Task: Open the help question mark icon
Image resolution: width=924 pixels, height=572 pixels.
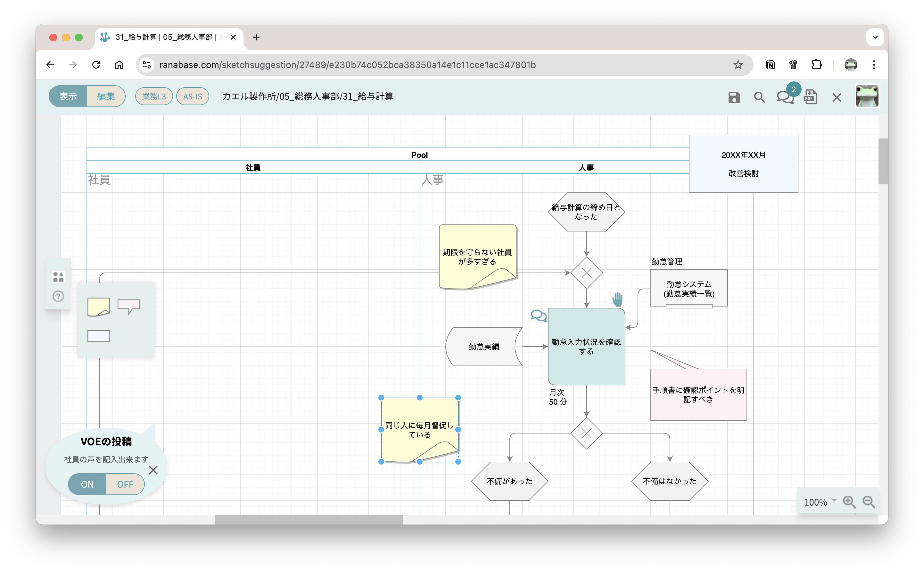Action: 58,296
